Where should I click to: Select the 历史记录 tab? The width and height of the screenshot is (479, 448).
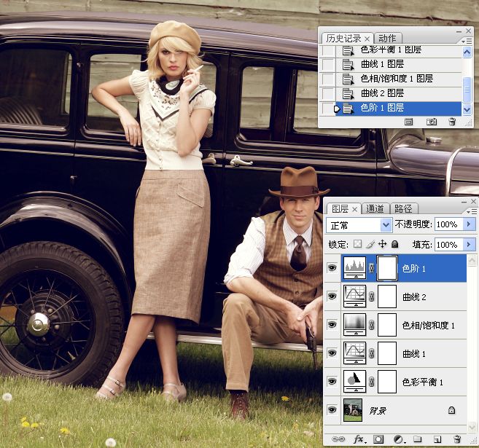click(343, 39)
